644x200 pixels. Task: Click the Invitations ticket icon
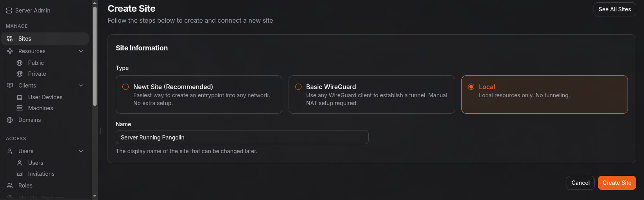pos(20,174)
